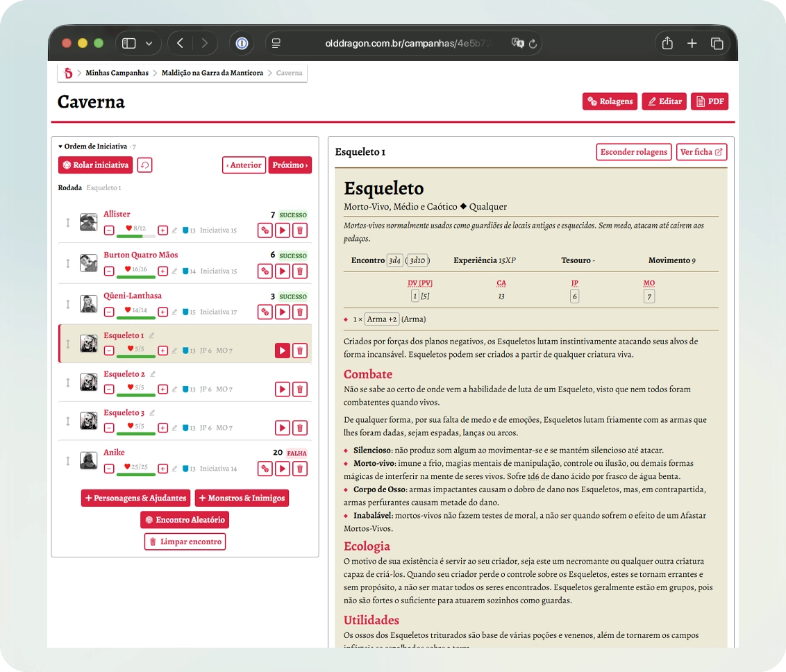Screen dimensions: 786x672
Task: Delete Qüeni-Lanthasa with the trash icon
Action: pyautogui.click(x=300, y=312)
